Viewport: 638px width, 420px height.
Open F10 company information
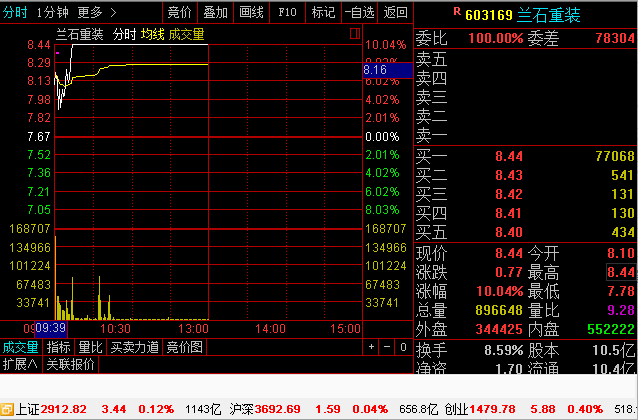(287, 12)
